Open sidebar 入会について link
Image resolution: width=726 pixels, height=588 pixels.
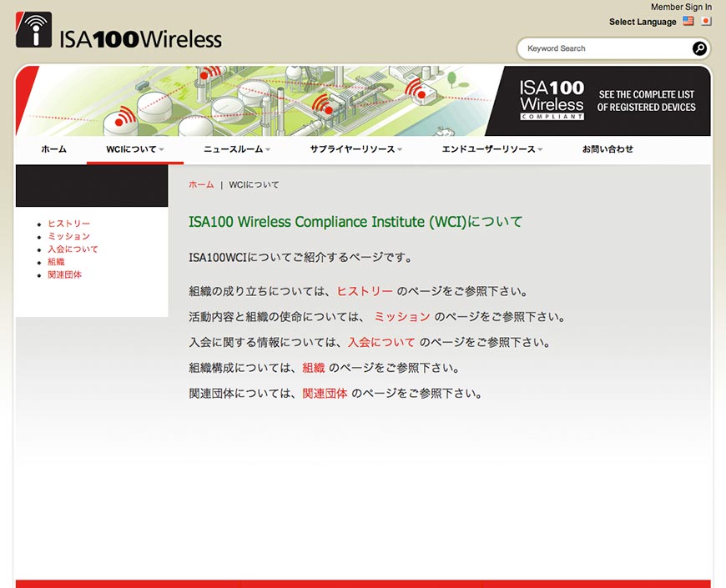click(73, 249)
